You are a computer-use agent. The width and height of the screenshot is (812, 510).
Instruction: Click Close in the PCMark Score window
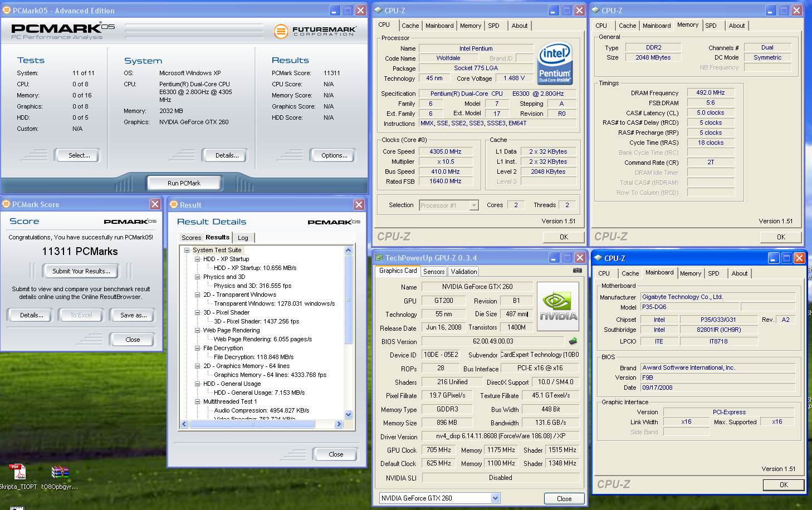coord(133,340)
